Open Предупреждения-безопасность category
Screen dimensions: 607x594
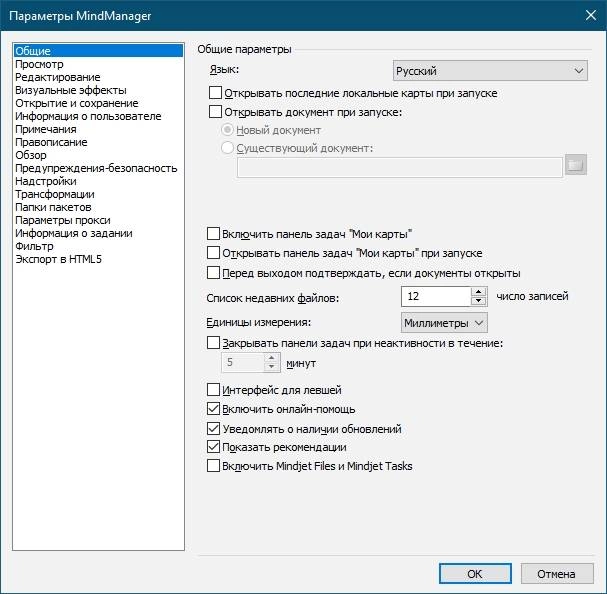coord(96,168)
